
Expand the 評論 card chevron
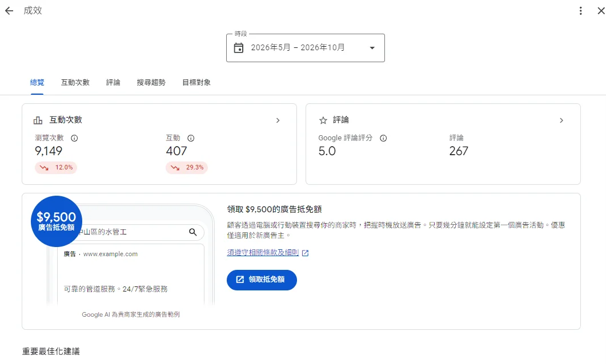(561, 120)
